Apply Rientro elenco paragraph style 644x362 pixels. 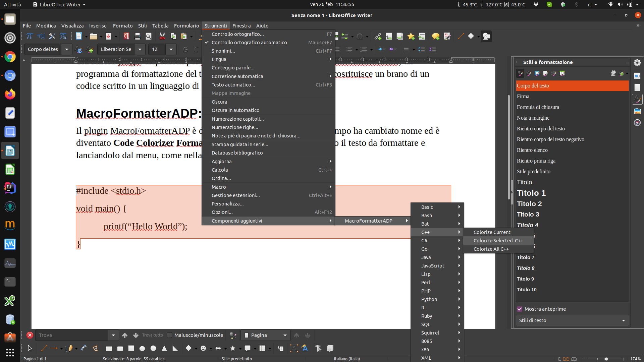point(572,150)
